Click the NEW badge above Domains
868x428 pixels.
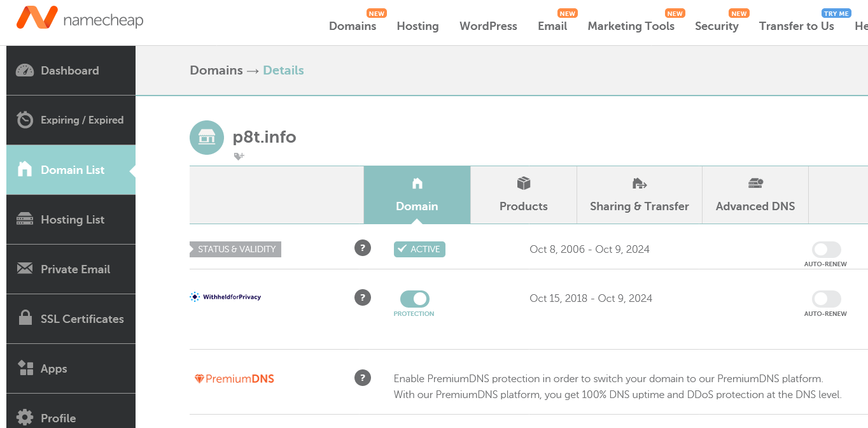tap(377, 13)
